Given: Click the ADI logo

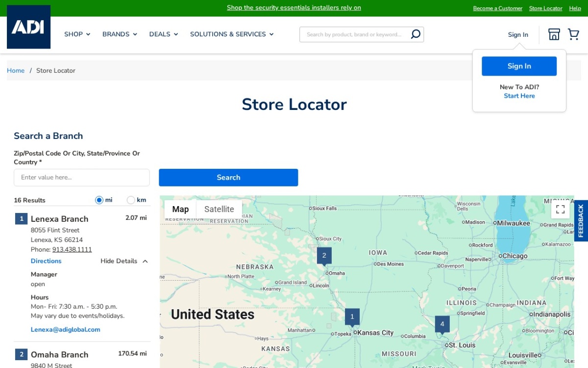Looking at the screenshot, I should [28, 27].
